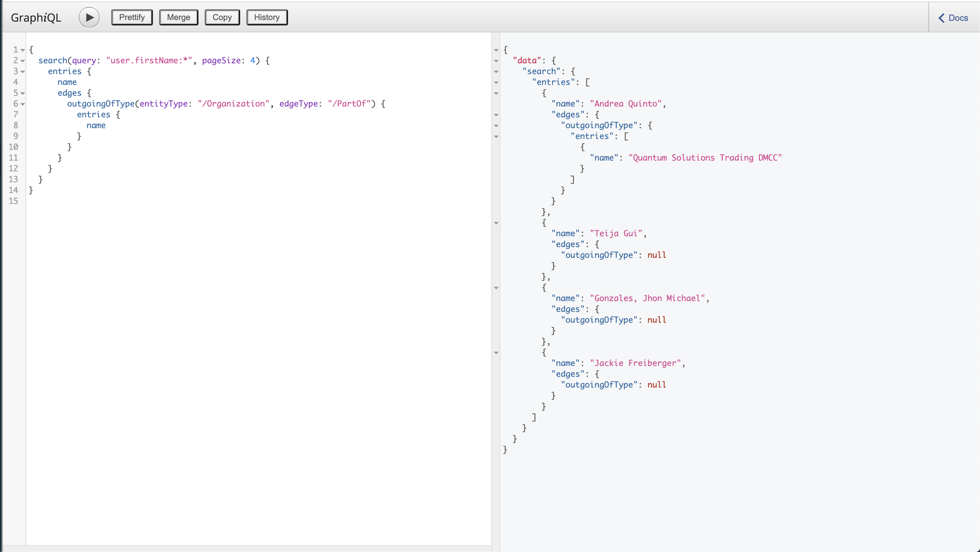Screen dimensions: 980x552
Task: Click the Prettify button
Action: point(132,17)
